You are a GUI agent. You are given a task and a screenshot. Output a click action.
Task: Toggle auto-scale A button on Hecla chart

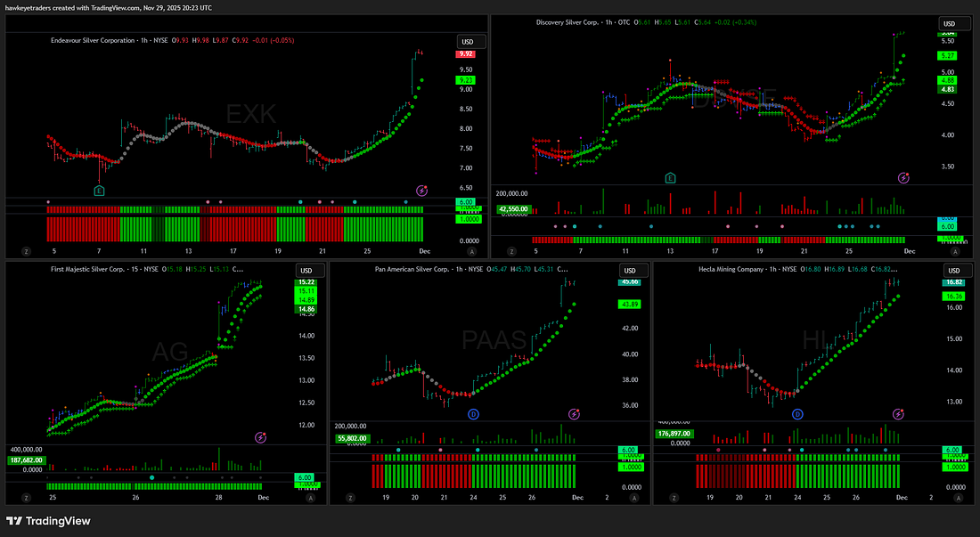(959, 499)
